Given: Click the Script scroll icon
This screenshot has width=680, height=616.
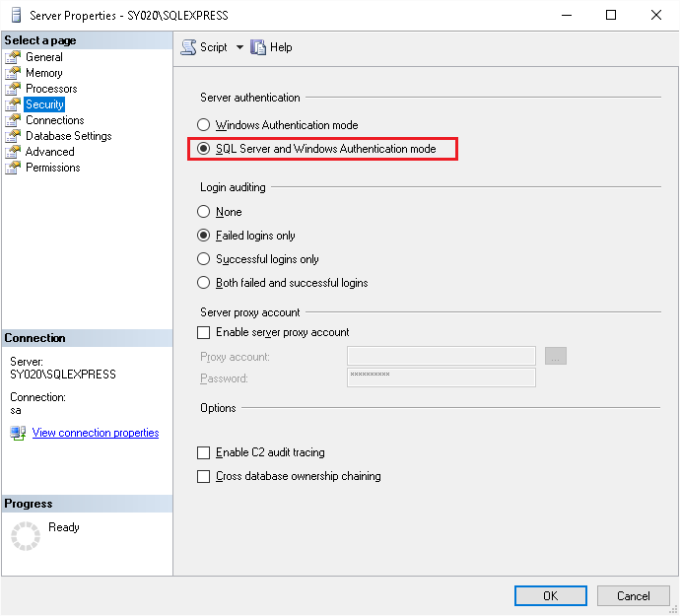Looking at the screenshot, I should click(188, 47).
